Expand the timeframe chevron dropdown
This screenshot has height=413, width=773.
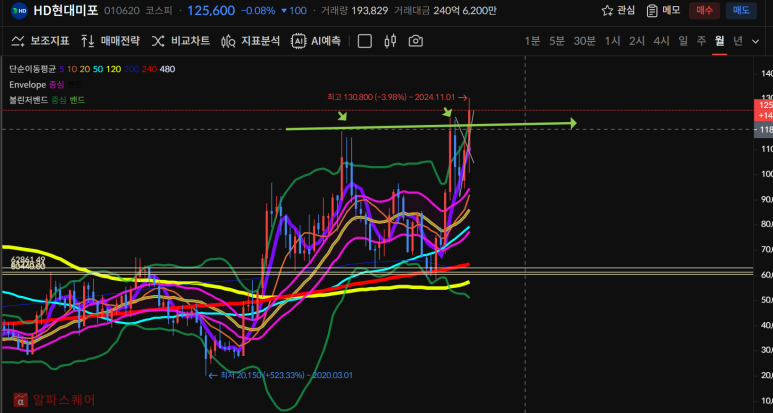(755, 41)
